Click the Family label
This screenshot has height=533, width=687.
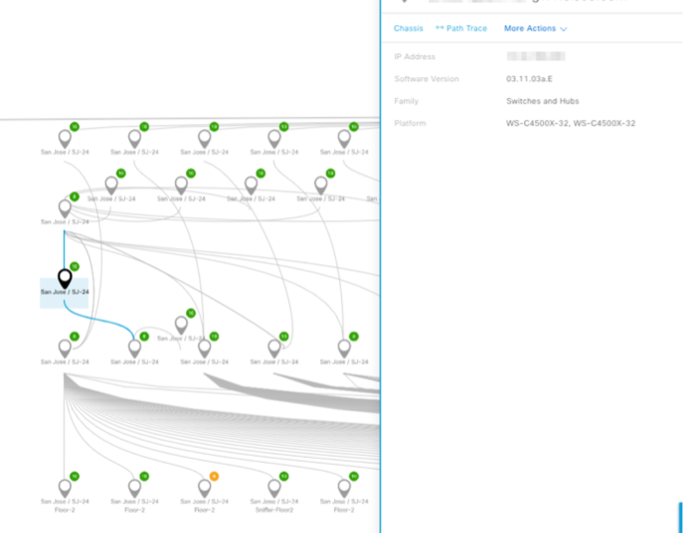tap(406, 101)
